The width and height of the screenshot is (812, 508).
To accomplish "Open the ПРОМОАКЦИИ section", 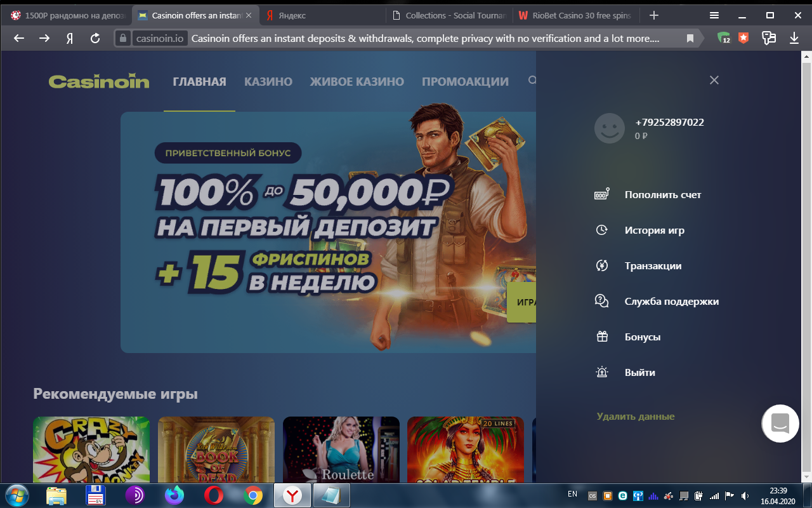I will [465, 81].
